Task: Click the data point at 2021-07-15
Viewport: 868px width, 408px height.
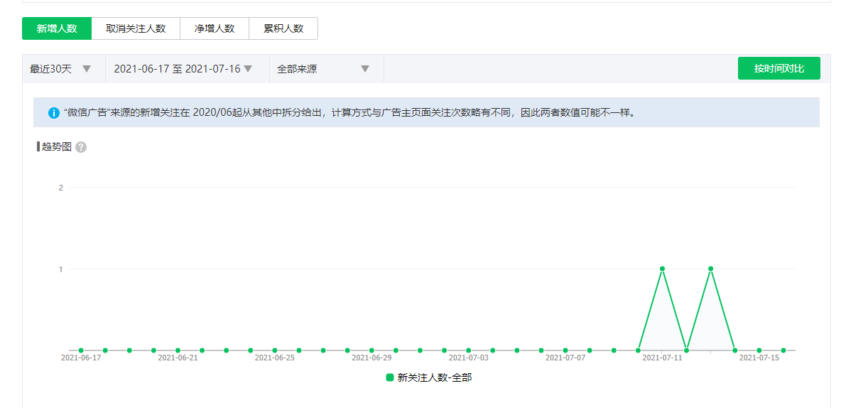Action: tap(759, 350)
